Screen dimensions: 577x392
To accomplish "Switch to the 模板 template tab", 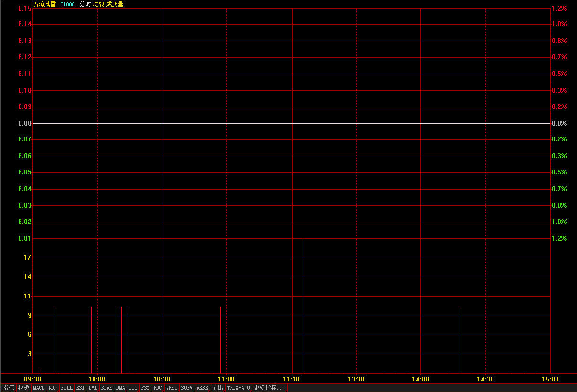I will (x=23, y=388).
